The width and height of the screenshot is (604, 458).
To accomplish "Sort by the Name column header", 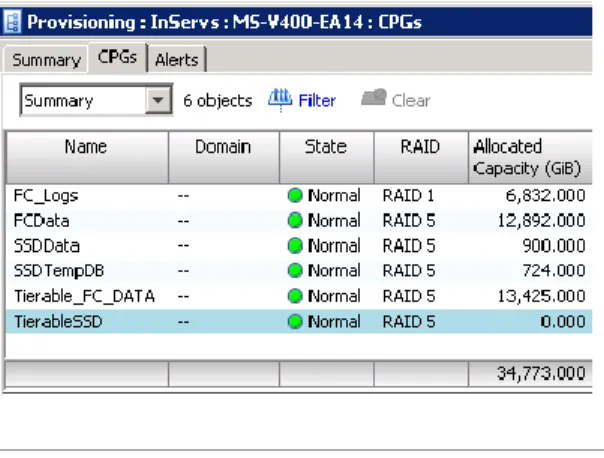I will tap(87, 158).
